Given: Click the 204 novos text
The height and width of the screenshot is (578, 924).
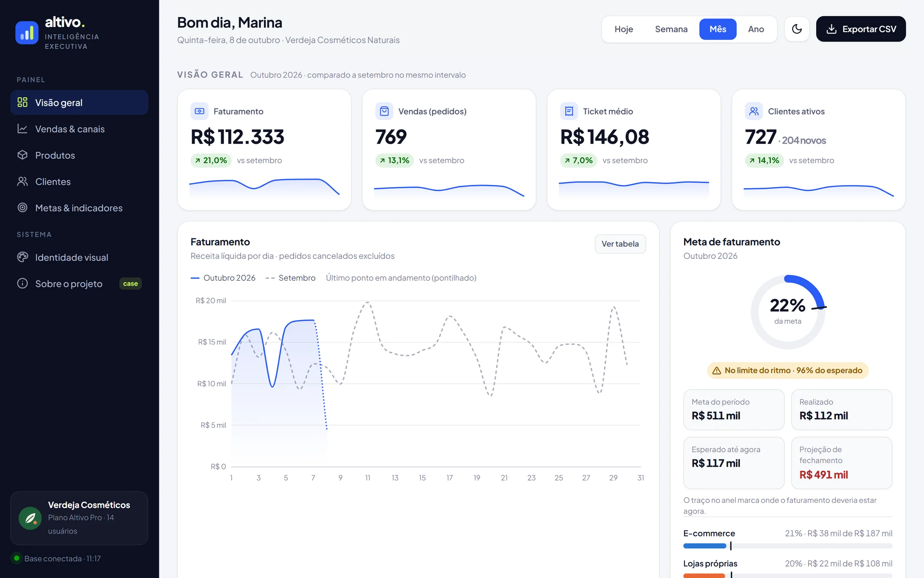Looking at the screenshot, I should pos(804,141).
